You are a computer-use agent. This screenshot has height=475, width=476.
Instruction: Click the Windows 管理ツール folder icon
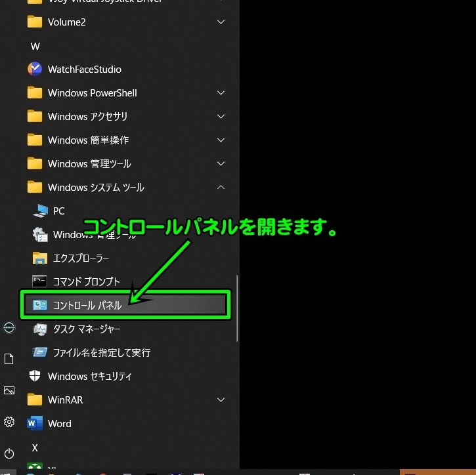click(35, 164)
